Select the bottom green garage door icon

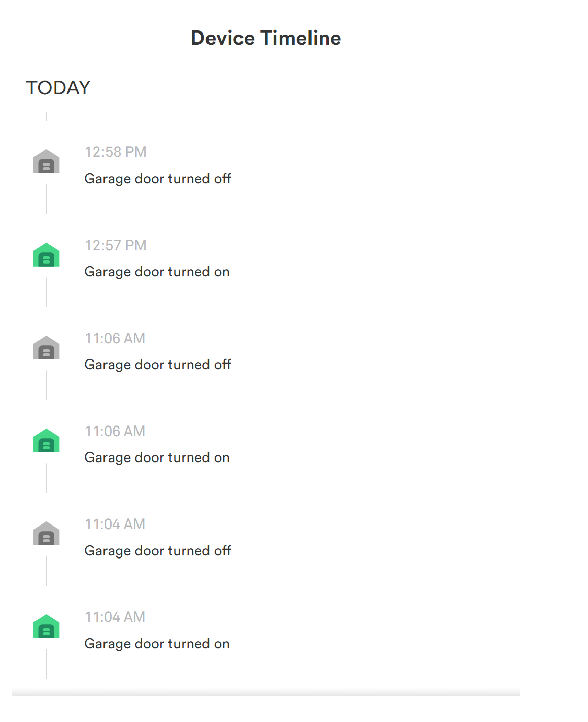46,627
